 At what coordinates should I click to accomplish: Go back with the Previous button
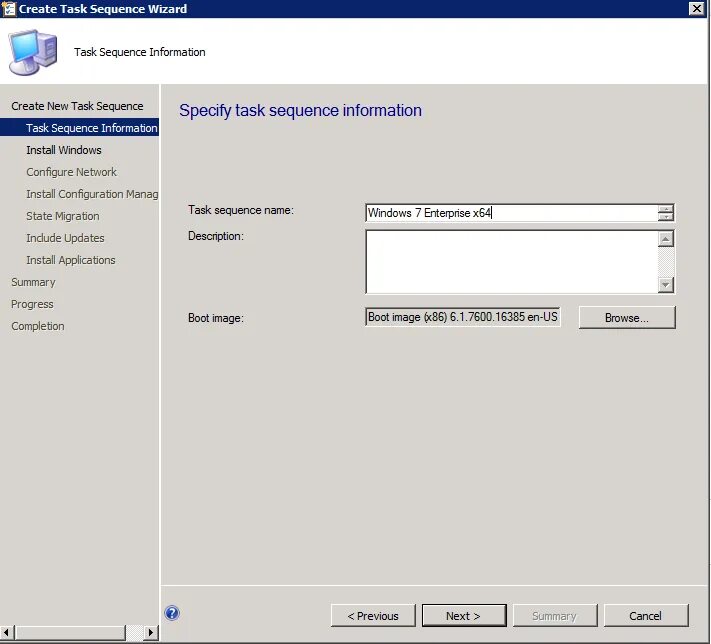point(373,616)
